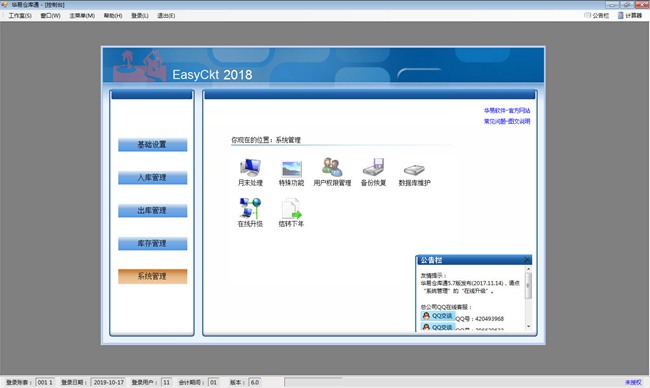This screenshot has height=388, width=650.
Task: Open the 工作室(S) menu
Action: (20, 16)
